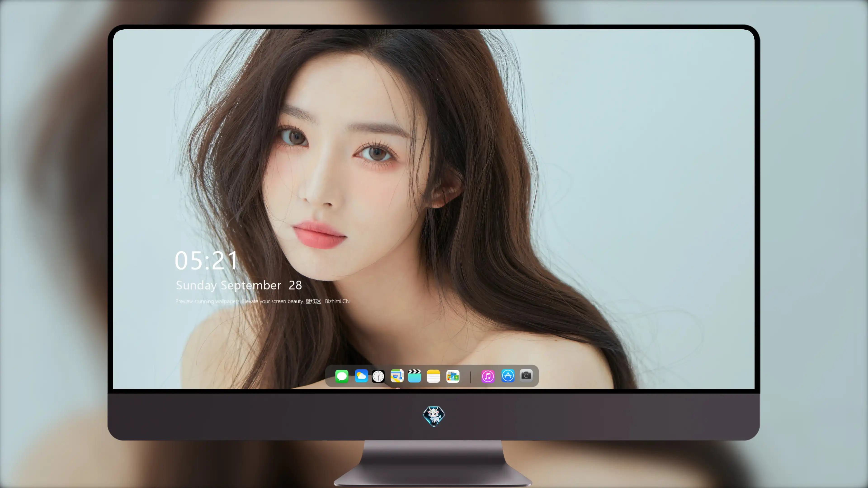Click the dragon logo on monitor chin
The image size is (868, 488).
pos(434,416)
